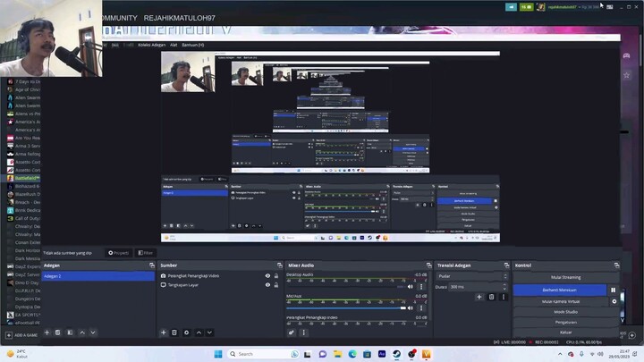Click the add source plus icon
This screenshot has height=362, width=644.
164,333
